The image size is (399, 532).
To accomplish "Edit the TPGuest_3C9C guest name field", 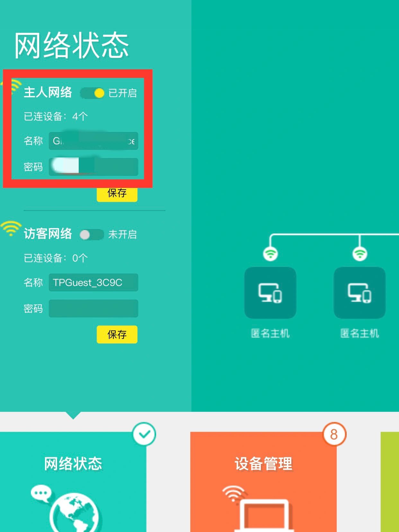I will pyautogui.click(x=93, y=282).
